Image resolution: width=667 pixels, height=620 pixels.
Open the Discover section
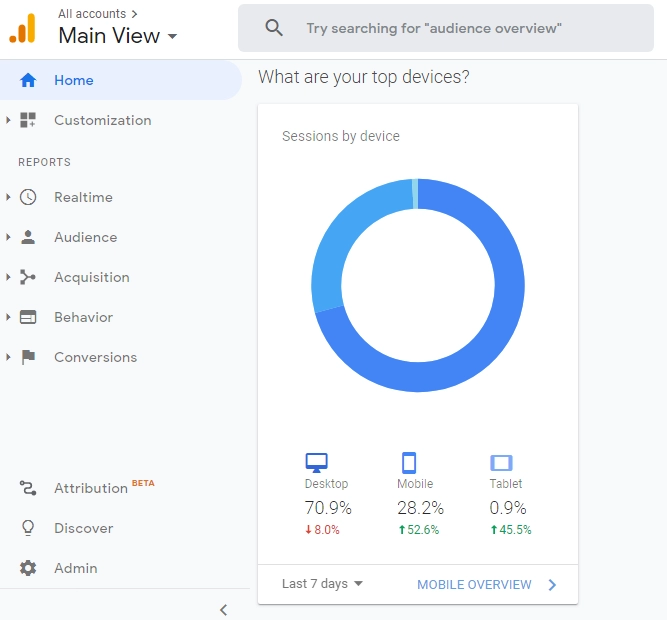83,528
